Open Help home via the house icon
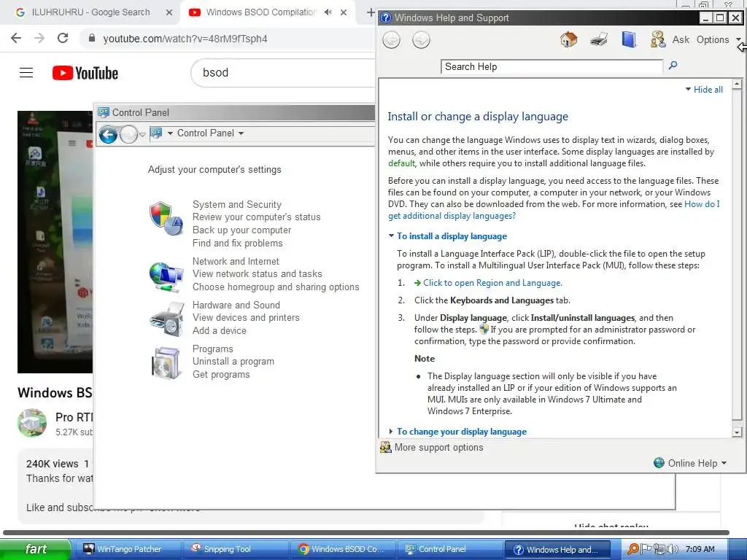 point(568,39)
